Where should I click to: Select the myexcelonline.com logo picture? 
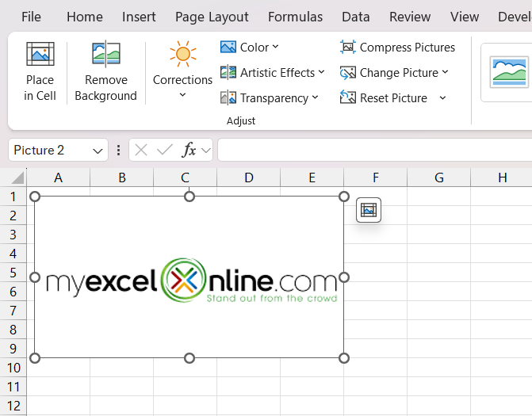189,277
